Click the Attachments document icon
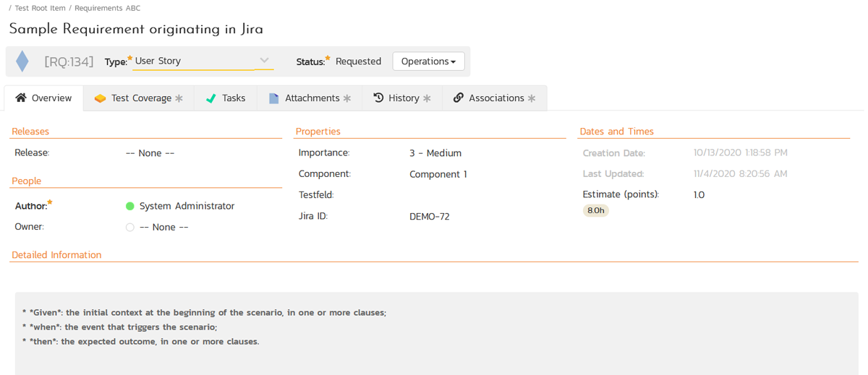868x375 pixels. point(274,98)
